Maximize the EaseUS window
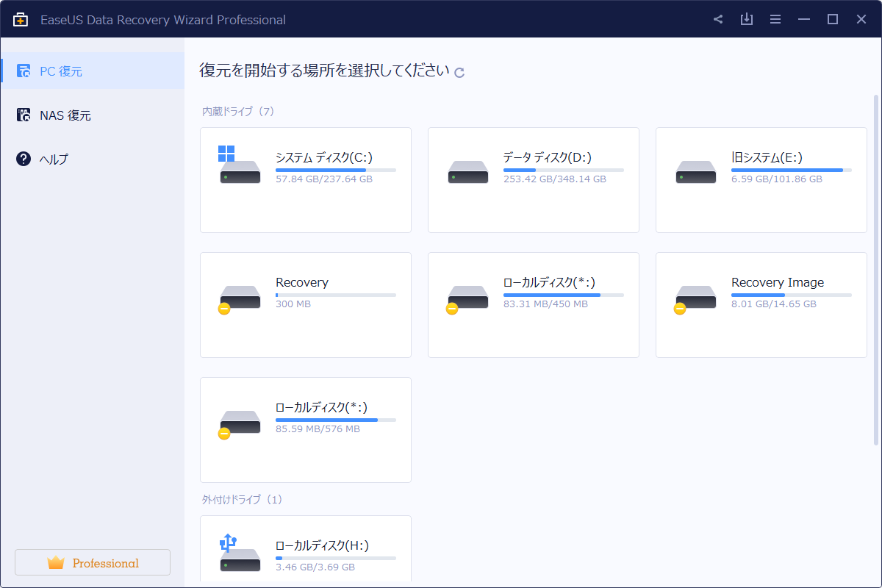 click(x=833, y=20)
